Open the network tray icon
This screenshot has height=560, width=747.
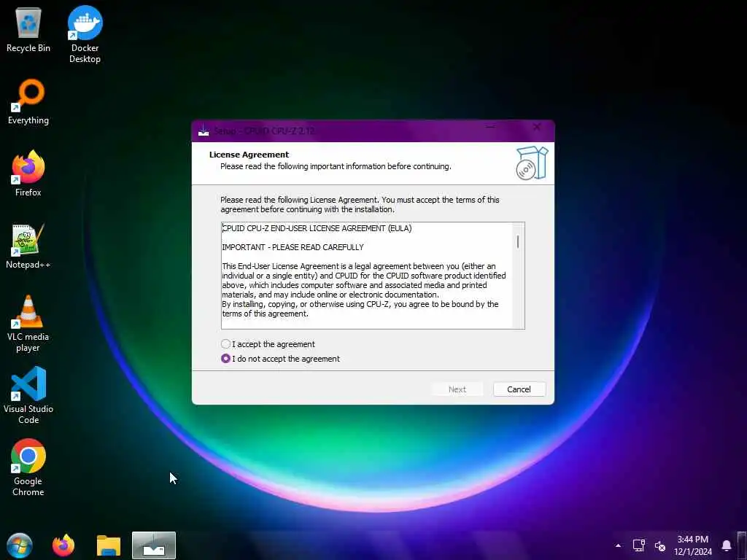(639, 545)
